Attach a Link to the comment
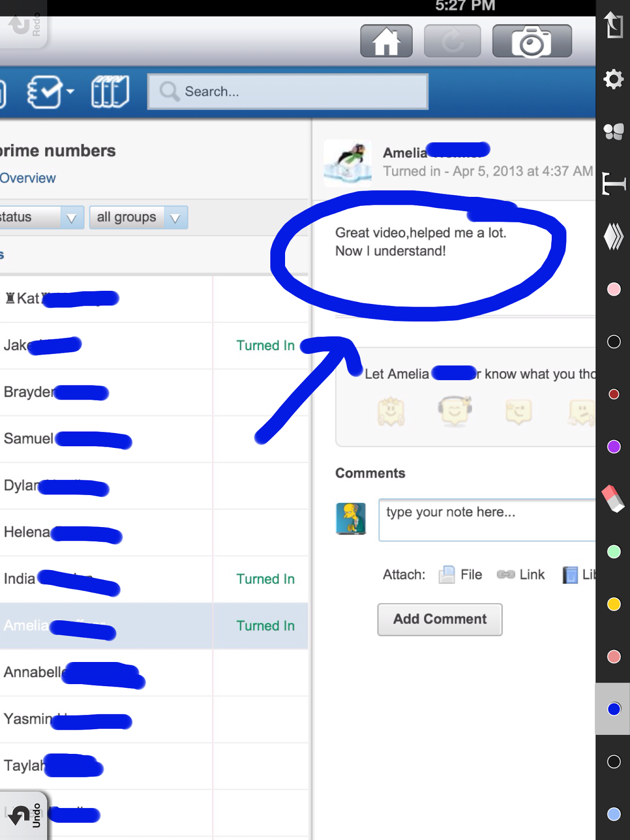630x840 pixels. 521,575
